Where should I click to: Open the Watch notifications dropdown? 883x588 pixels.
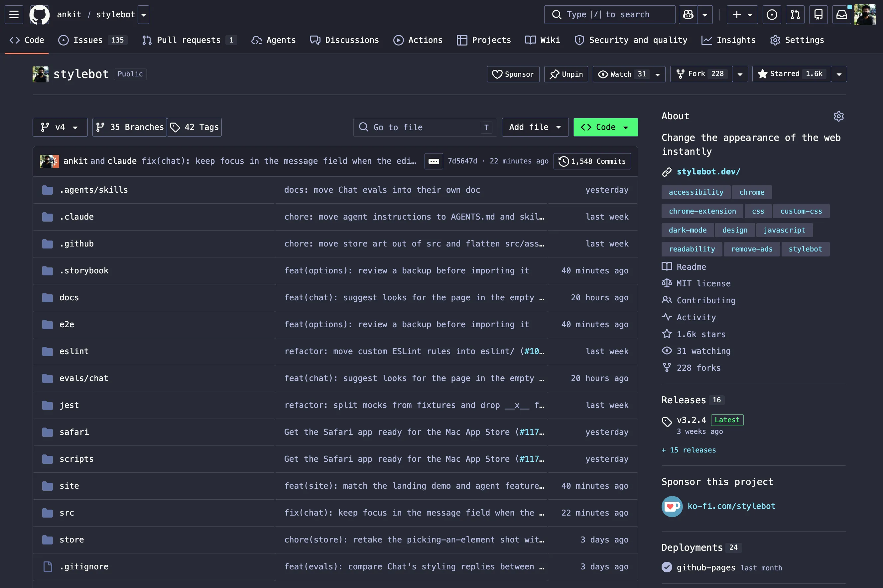[629, 74]
